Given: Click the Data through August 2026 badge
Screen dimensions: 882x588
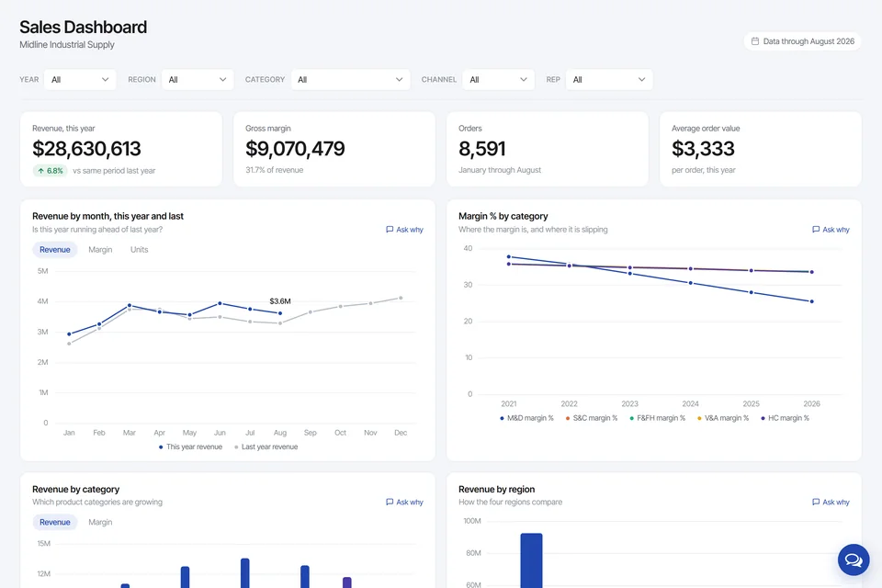Looking at the screenshot, I should (803, 41).
